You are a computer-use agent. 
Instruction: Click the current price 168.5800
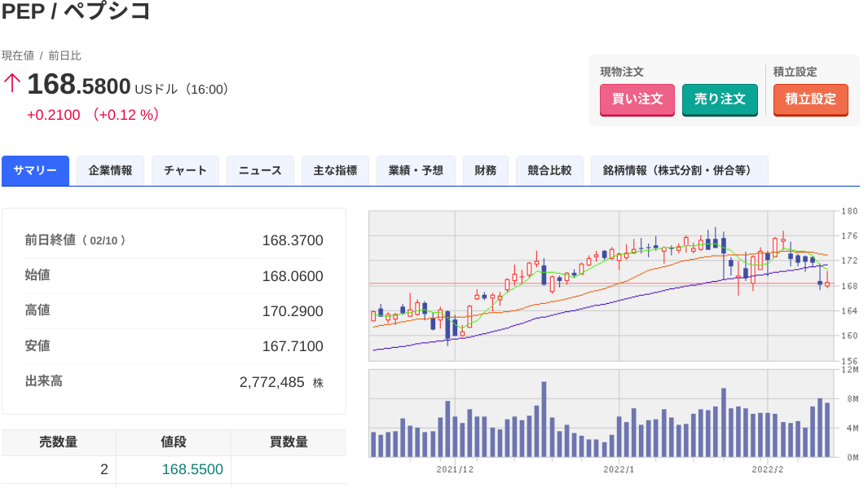[78, 85]
